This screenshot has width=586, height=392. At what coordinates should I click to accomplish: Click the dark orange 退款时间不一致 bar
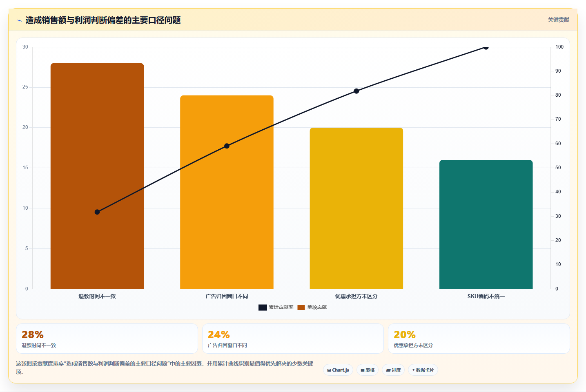click(97, 176)
